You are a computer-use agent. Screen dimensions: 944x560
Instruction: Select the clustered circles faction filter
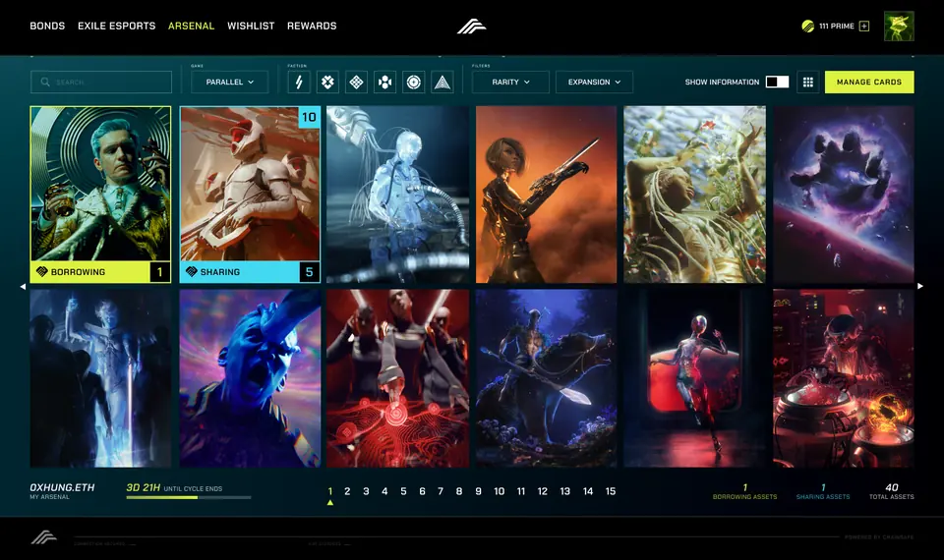coord(384,82)
